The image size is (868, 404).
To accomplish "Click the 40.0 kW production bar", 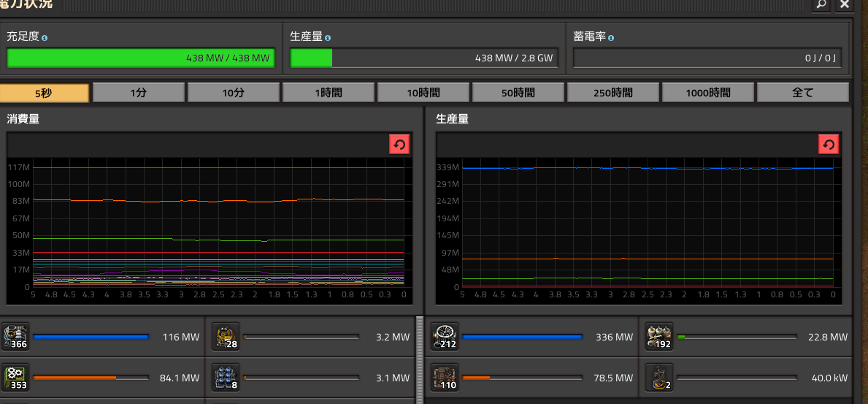I will coord(737,378).
